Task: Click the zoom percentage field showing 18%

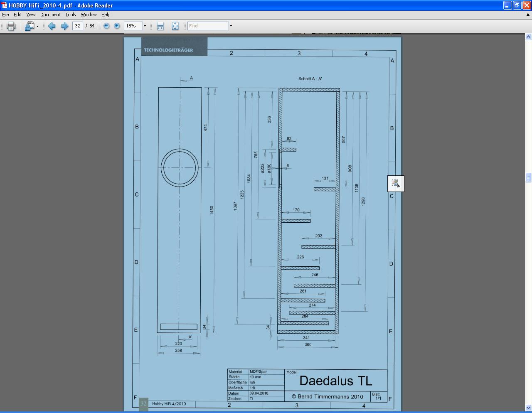Action: coord(133,26)
